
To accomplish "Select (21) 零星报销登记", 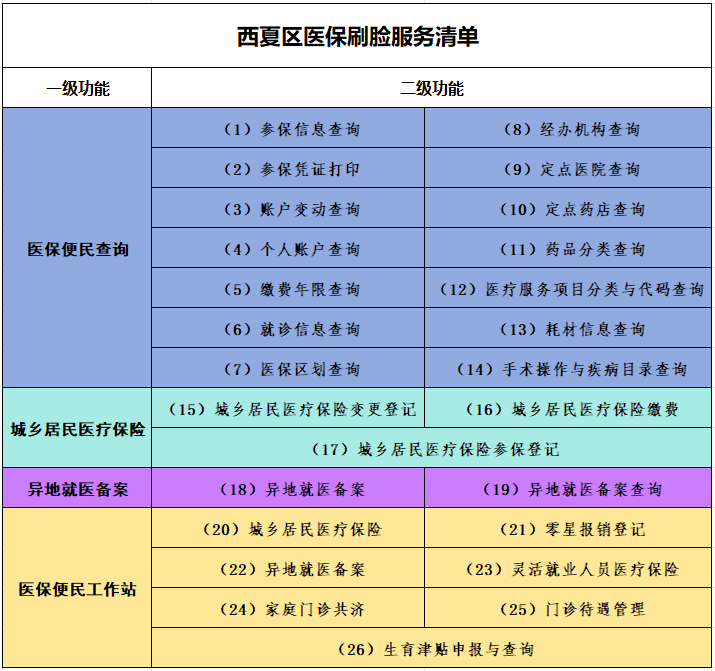I will 570,529.
